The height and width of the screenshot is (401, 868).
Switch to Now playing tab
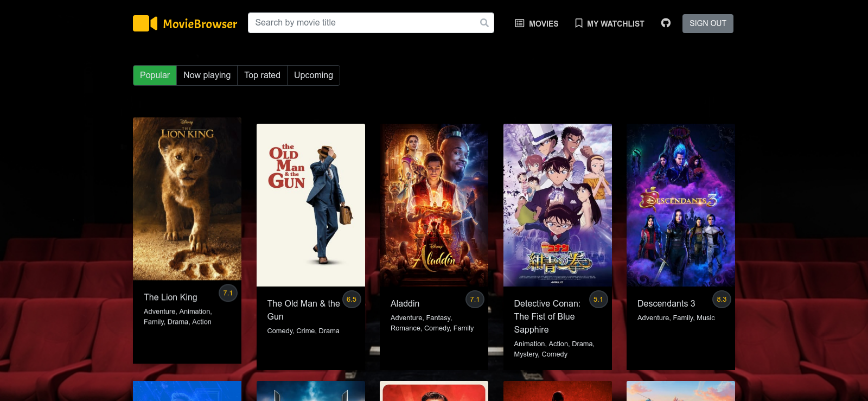[207, 75]
